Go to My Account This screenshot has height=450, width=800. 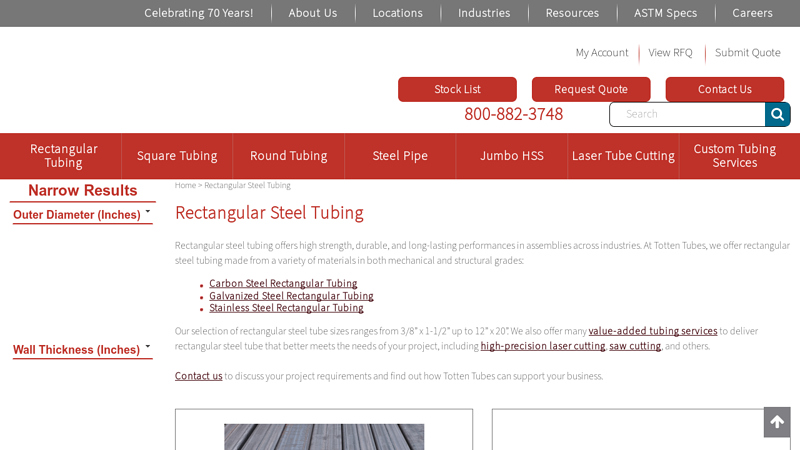pyautogui.click(x=602, y=53)
